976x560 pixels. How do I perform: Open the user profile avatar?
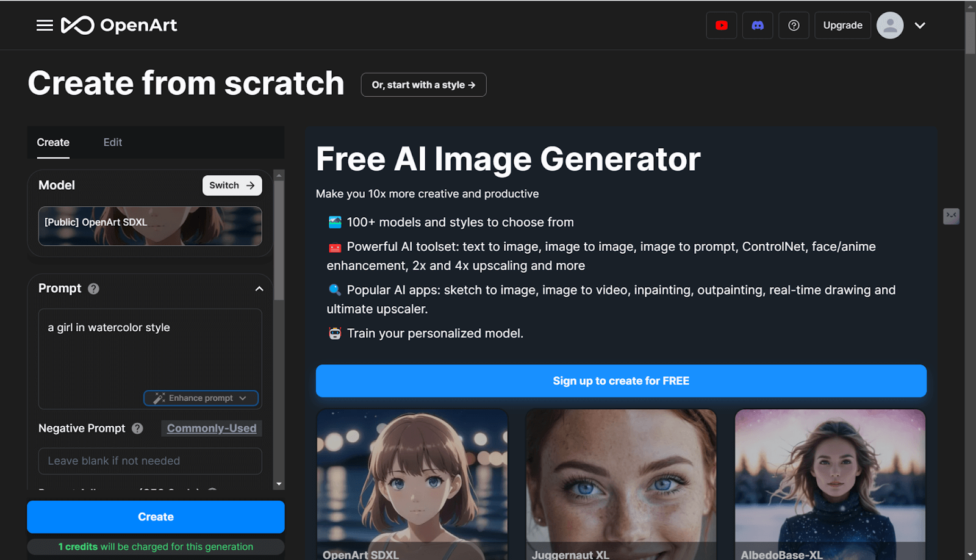890,25
